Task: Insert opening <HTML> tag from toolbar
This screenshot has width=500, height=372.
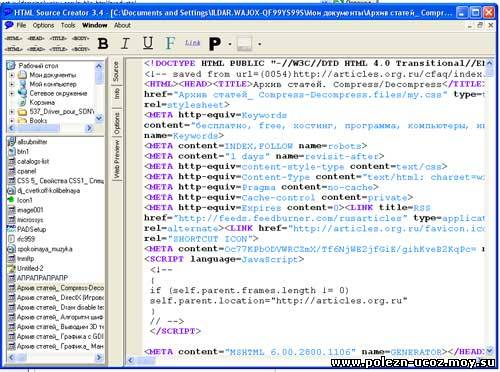Action: pos(14,38)
